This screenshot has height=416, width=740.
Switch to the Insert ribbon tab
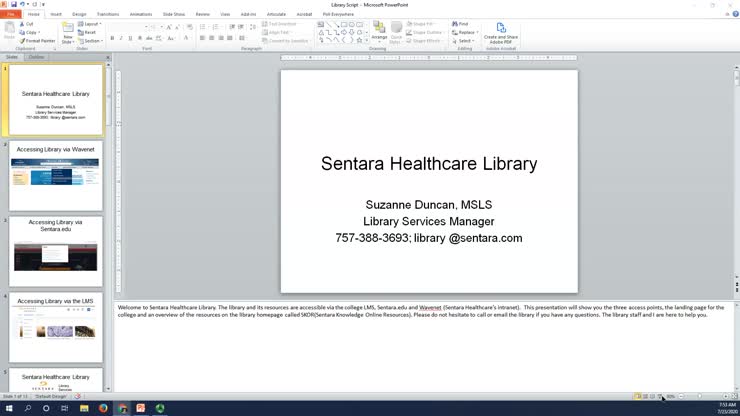(x=56, y=14)
